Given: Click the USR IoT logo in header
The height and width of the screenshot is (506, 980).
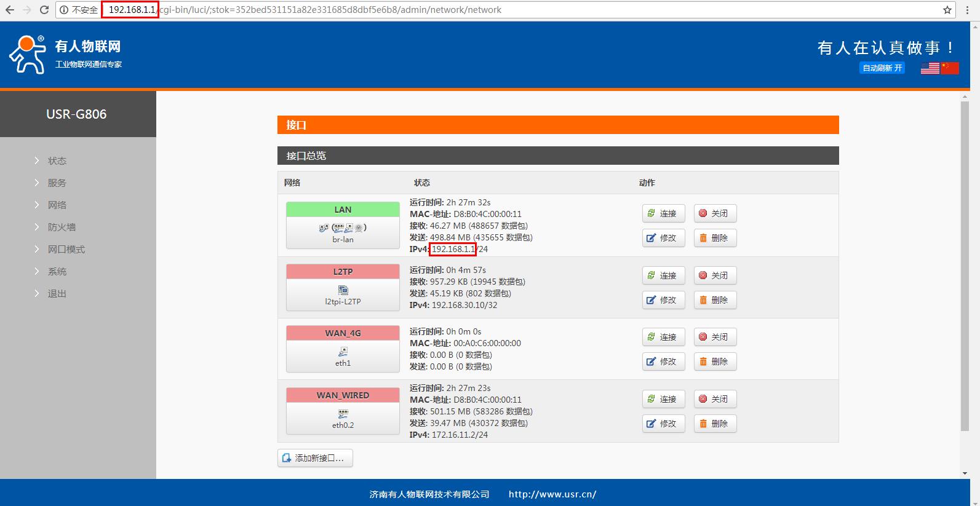Looking at the screenshot, I should [x=28, y=55].
